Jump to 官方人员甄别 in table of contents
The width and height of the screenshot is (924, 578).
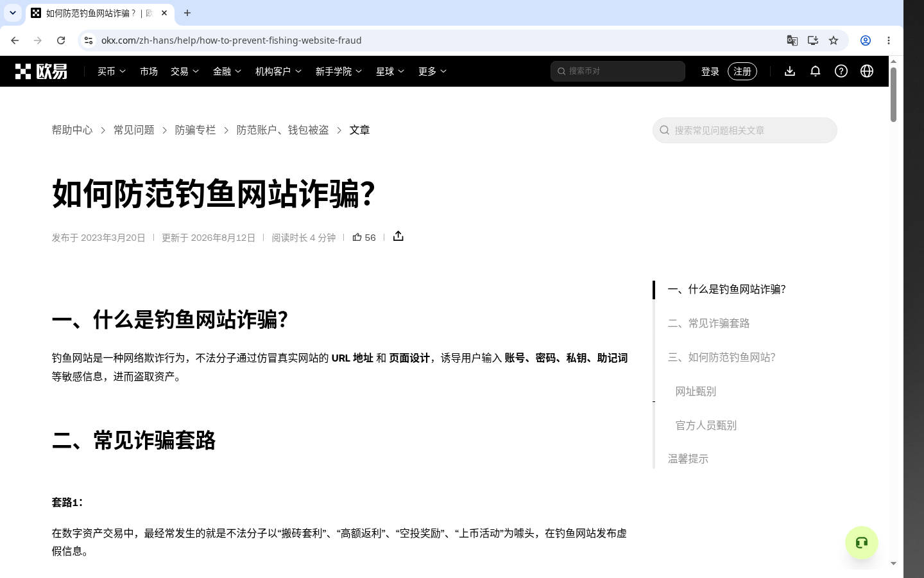click(706, 426)
